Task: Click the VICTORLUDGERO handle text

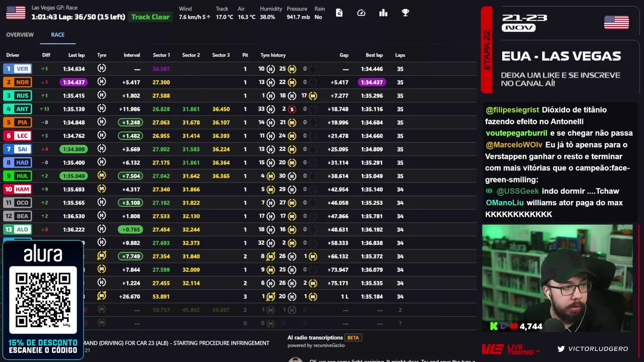Action: (x=598, y=348)
